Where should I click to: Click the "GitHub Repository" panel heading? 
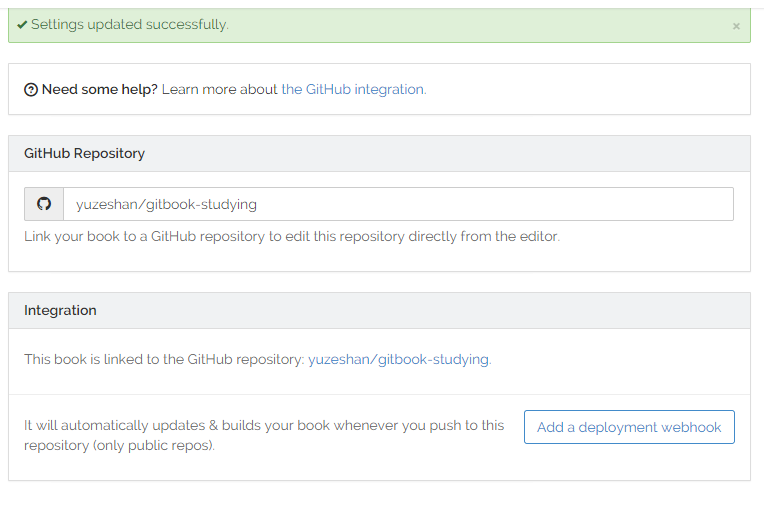[85, 153]
